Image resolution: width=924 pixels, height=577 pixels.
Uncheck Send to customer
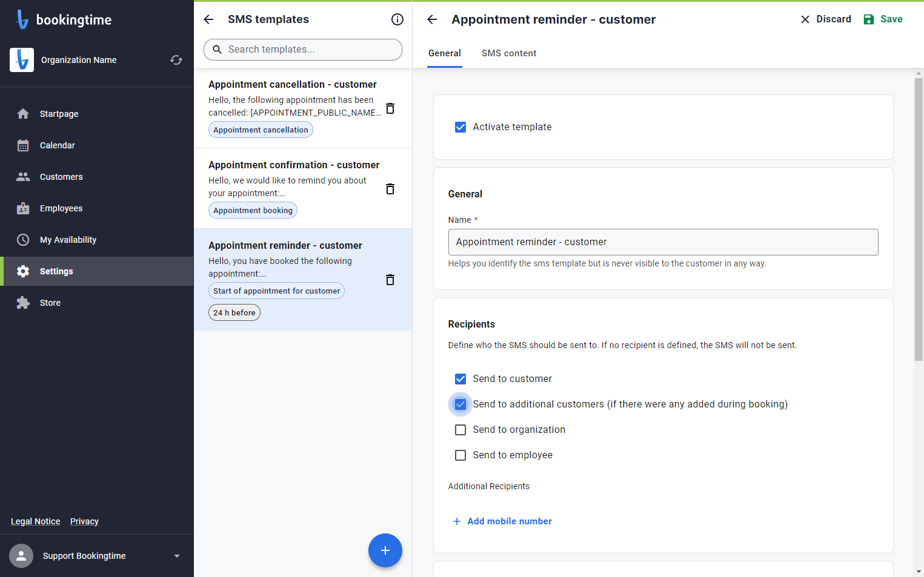pos(460,379)
